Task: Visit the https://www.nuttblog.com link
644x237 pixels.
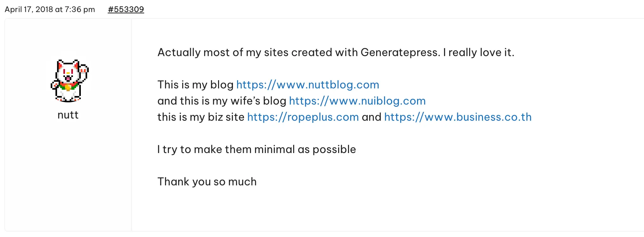Action: [308, 85]
